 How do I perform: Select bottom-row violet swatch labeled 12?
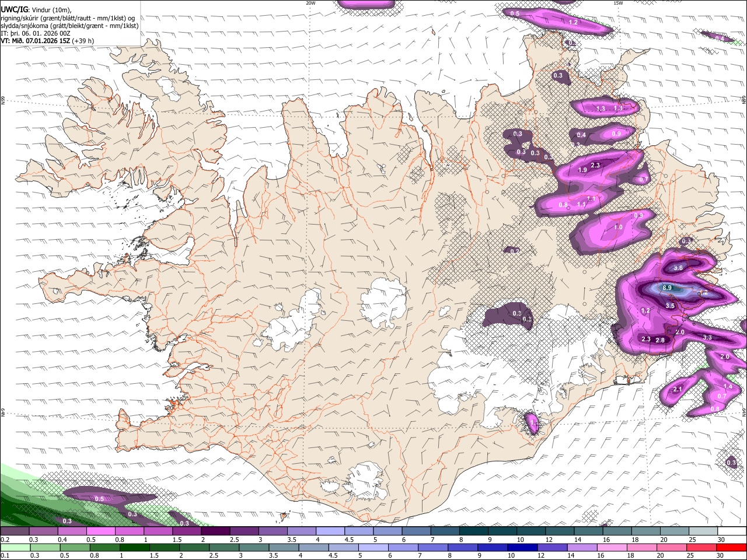(x=551, y=547)
